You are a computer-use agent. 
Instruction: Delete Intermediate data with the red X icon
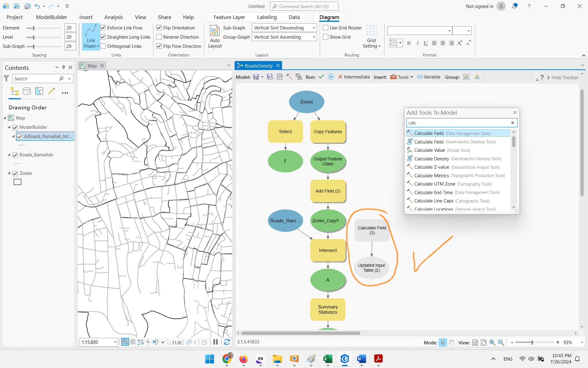tap(340, 77)
